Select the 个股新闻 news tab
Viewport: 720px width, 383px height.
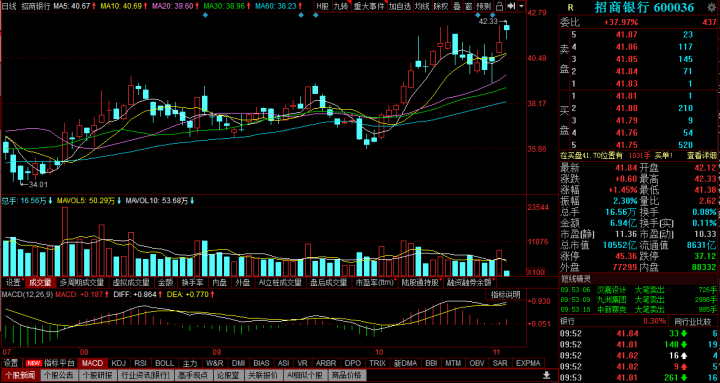(20, 375)
